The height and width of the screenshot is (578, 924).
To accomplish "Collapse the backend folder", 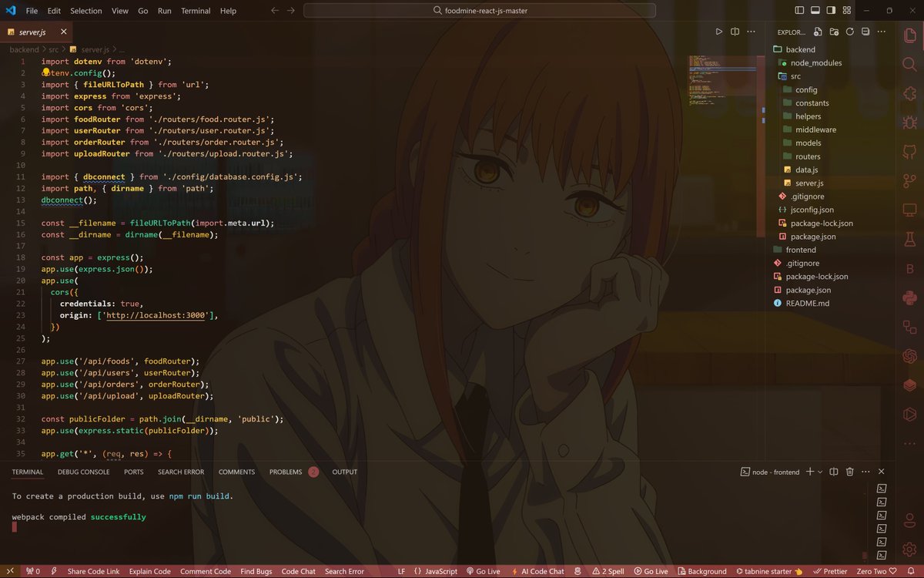I will 801,49.
